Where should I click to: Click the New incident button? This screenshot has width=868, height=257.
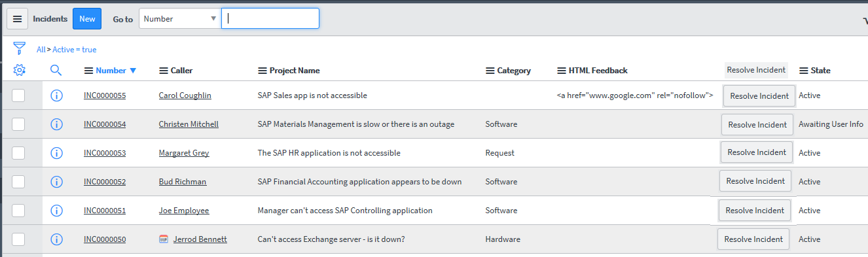(x=87, y=19)
